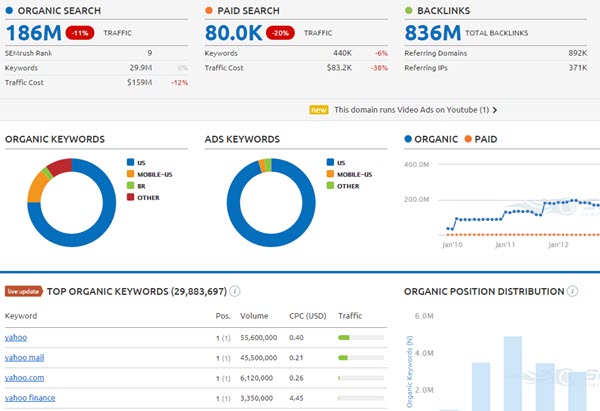Click MOBILE-US swatch in Ads Keywords legend
This screenshot has width=600, height=411.
tap(330, 174)
